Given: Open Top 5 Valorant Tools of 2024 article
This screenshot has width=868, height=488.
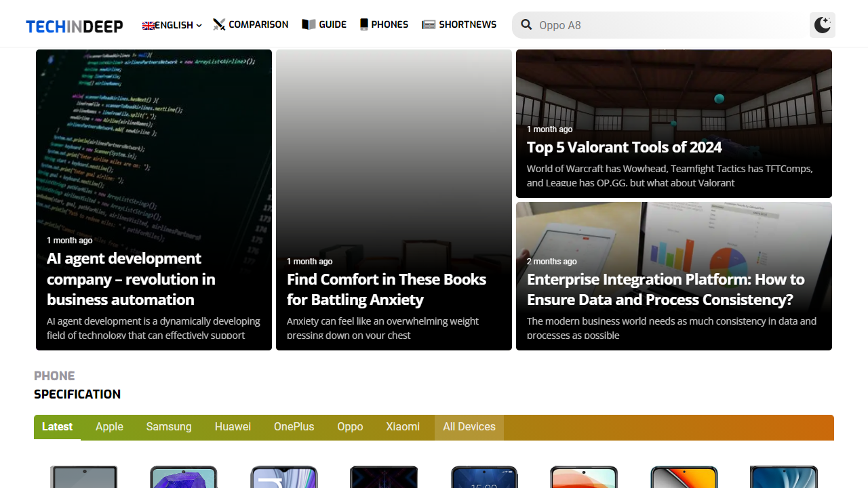Looking at the screenshot, I should 624,148.
